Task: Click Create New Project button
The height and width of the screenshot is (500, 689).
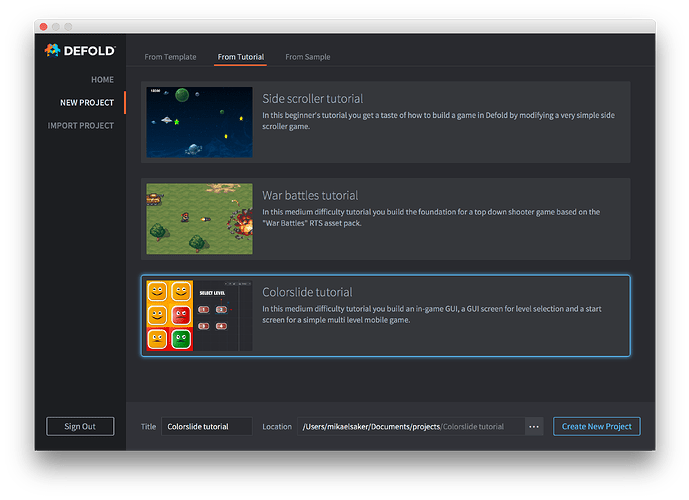Action: 596,427
